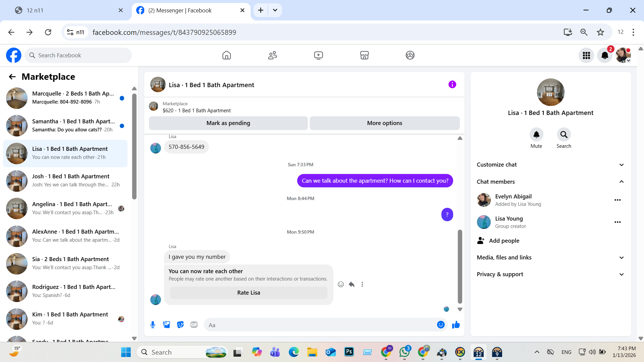The image size is (644, 362).
Task: Open the GIF picker icon
Action: click(194, 325)
